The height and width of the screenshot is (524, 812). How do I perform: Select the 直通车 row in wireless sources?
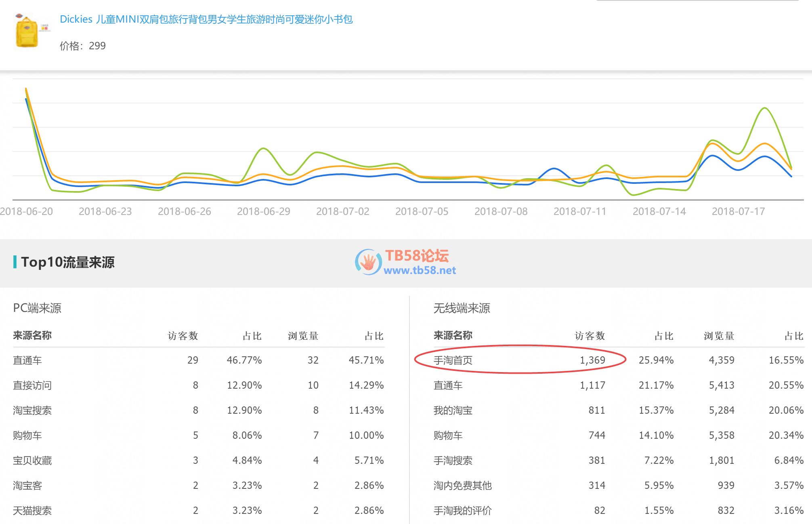click(619, 385)
